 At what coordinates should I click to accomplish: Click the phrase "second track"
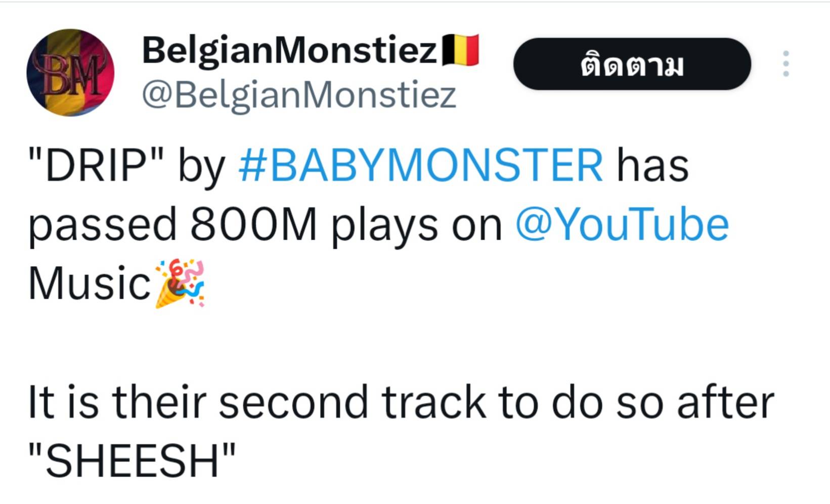[352, 402]
